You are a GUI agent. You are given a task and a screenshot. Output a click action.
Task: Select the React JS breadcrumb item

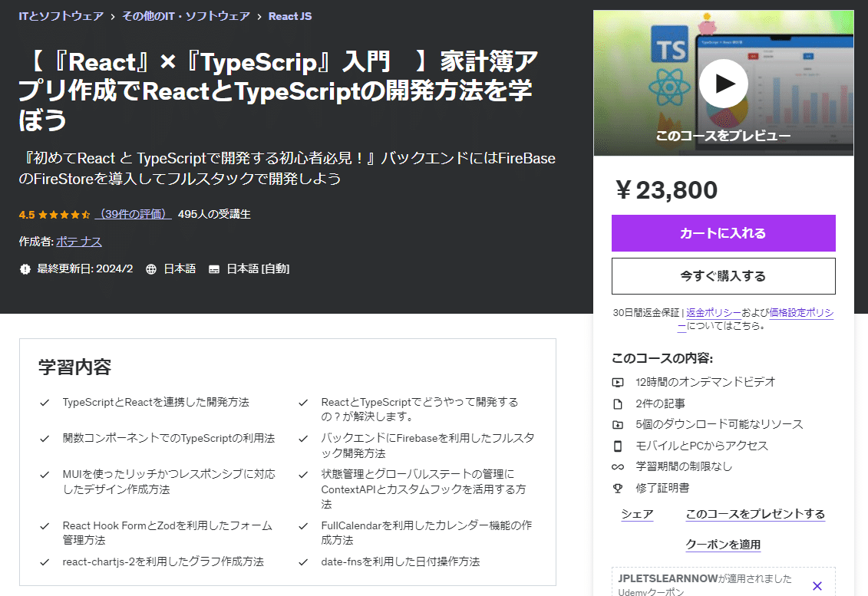tap(289, 15)
